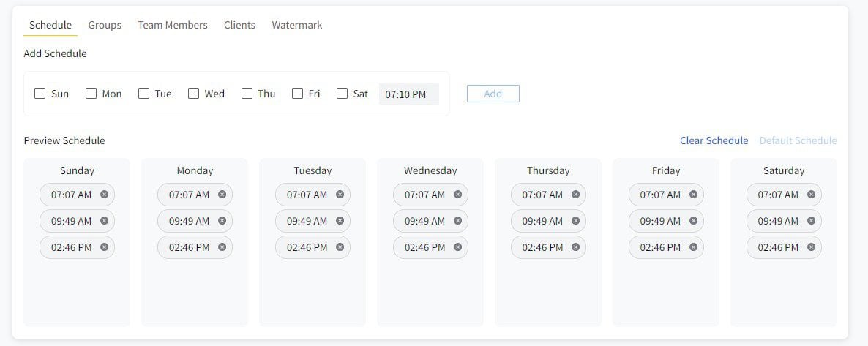
Task: Click the Default Schedule link
Action: pos(798,140)
